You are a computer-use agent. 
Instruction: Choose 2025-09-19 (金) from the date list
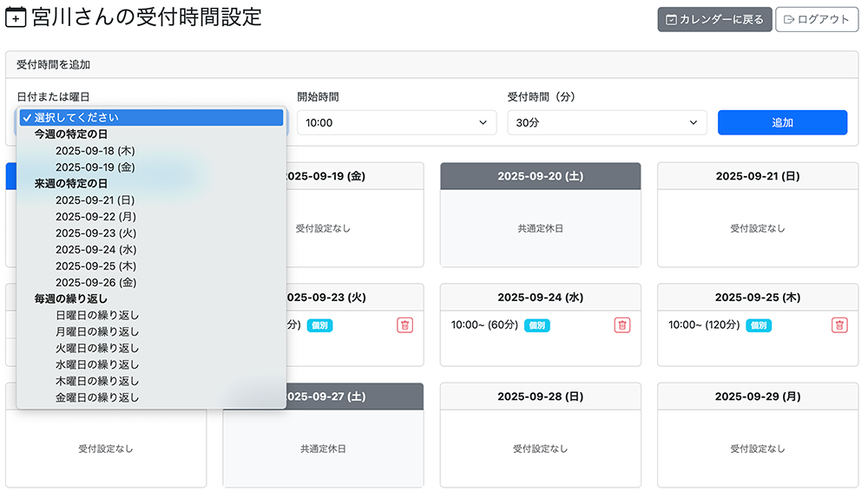[x=95, y=167]
